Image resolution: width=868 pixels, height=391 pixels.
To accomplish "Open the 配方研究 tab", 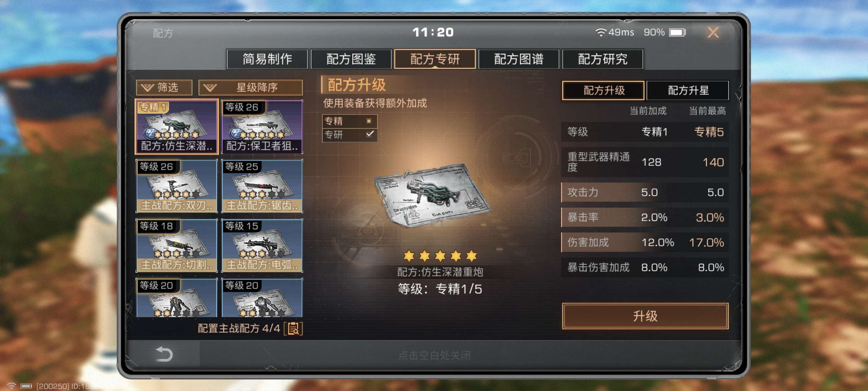I will [x=603, y=59].
